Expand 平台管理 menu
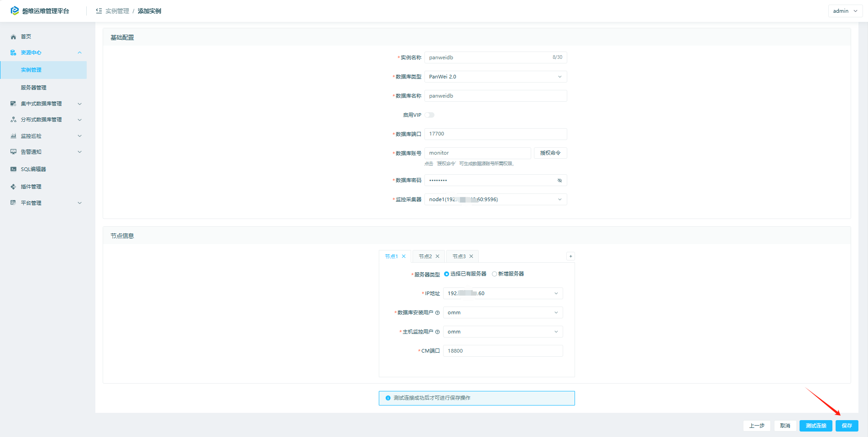The image size is (868, 437). coord(80,203)
